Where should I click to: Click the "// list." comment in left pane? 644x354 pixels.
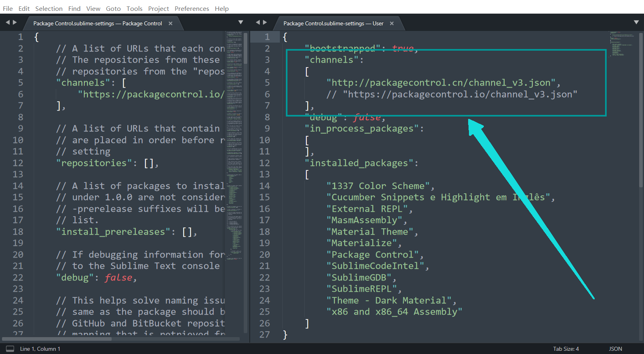[77, 220]
